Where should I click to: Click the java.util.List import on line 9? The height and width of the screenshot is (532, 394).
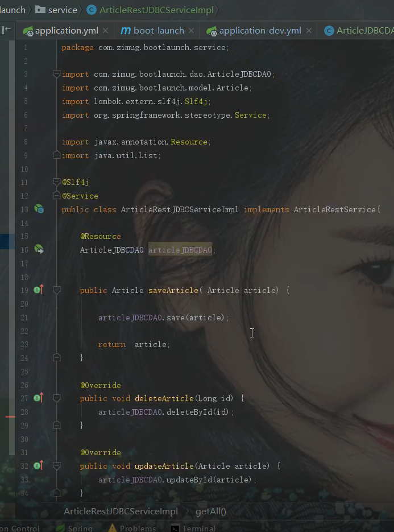[x=111, y=155]
